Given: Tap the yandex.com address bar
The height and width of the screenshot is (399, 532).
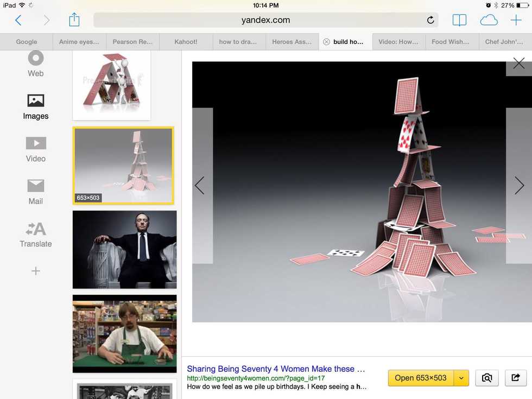Looking at the screenshot, I should (x=265, y=20).
